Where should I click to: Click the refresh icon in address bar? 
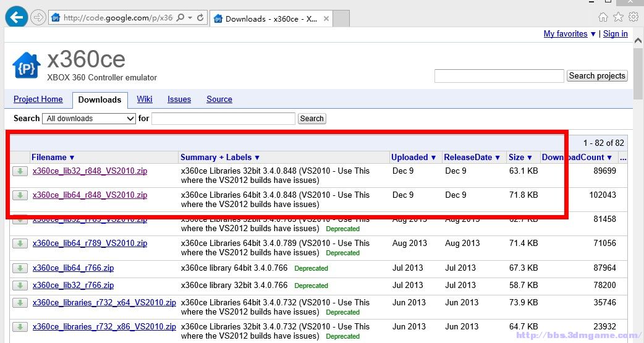coord(200,18)
